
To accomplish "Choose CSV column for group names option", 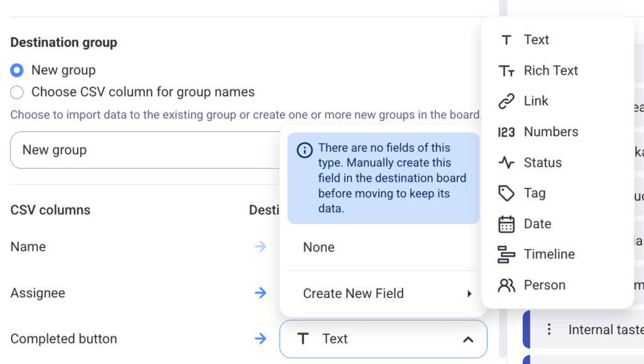I will 16,92.
